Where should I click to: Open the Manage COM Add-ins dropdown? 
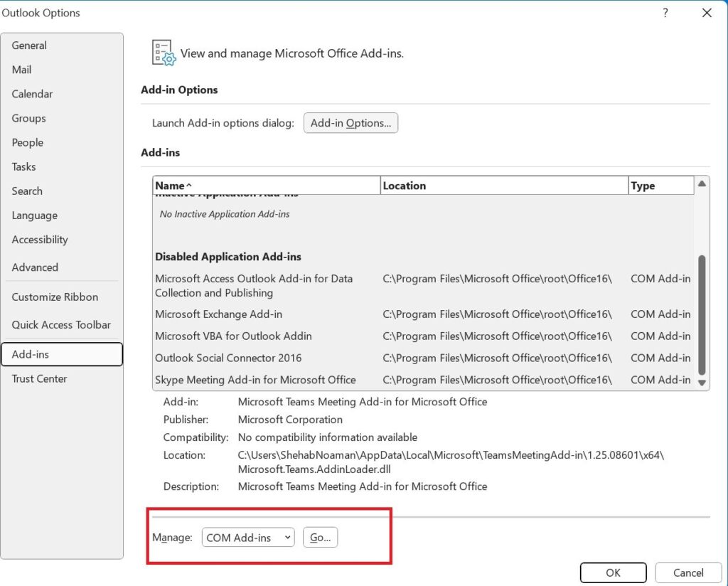point(248,538)
